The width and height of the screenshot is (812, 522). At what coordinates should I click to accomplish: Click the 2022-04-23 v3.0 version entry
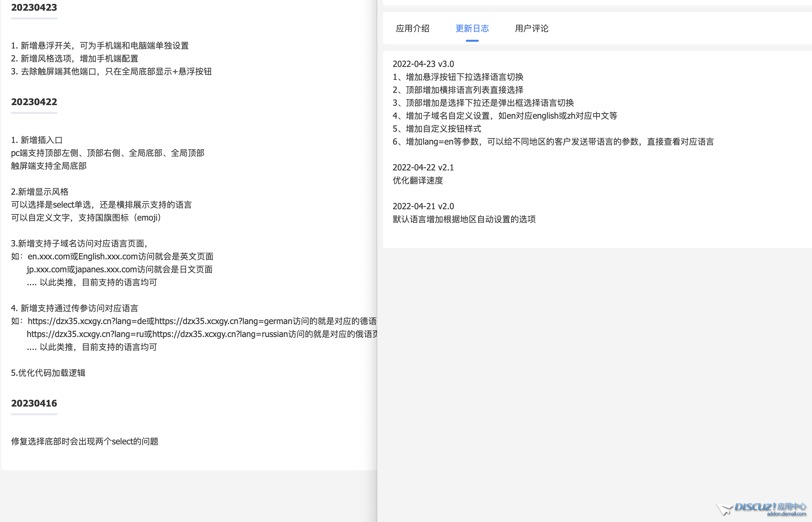(423, 64)
